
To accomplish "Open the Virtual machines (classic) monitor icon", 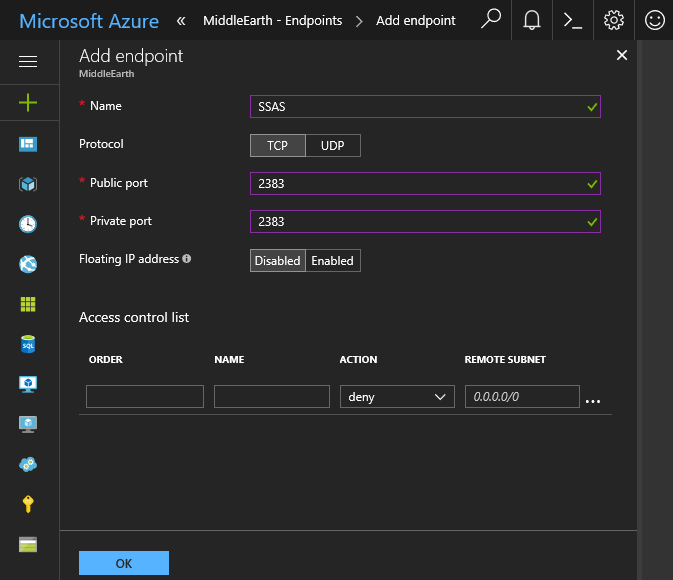I will [x=28, y=384].
